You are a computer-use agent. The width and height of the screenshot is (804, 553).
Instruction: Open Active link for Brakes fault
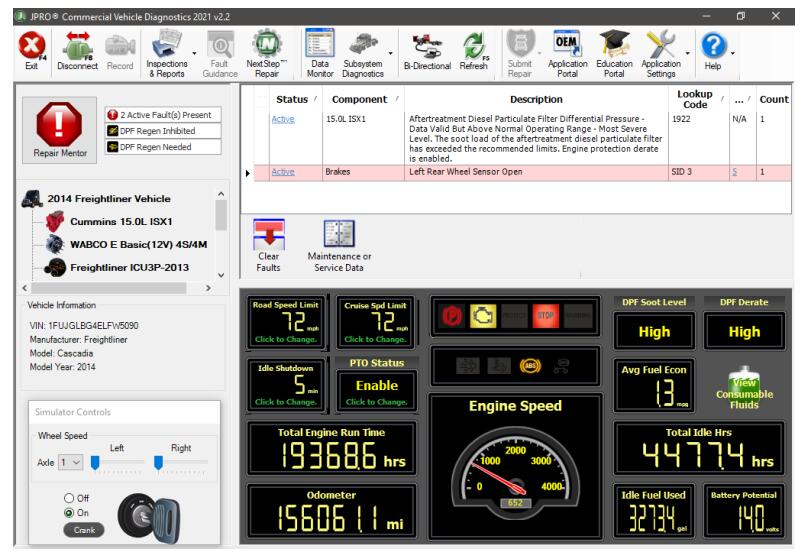283,172
